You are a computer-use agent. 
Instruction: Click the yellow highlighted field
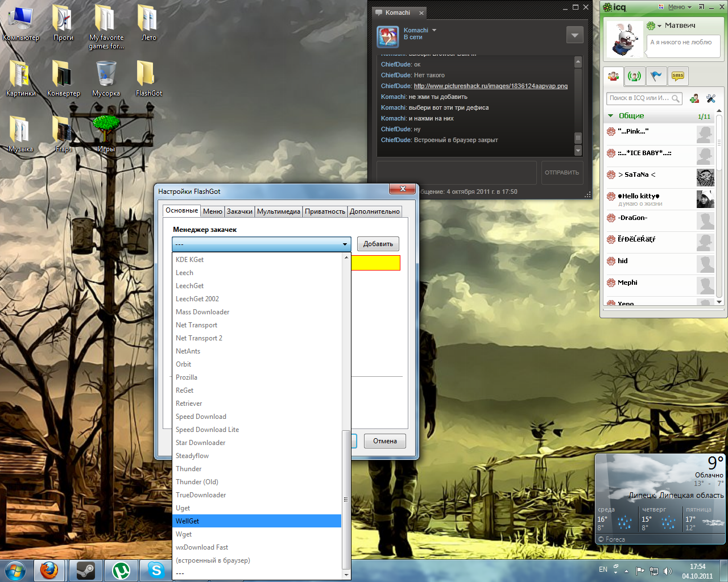click(375, 263)
